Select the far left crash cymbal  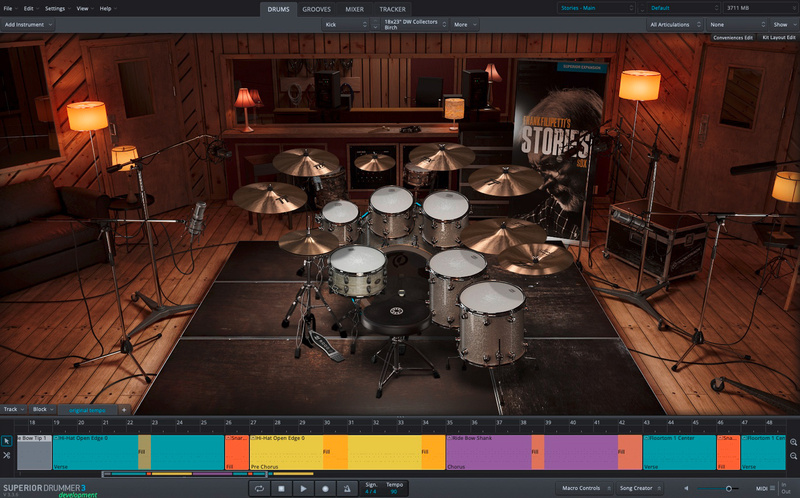point(269,197)
